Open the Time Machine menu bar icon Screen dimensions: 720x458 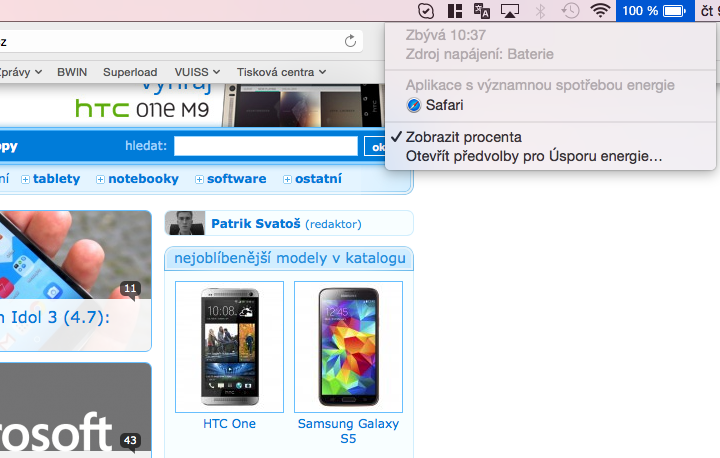(570, 11)
